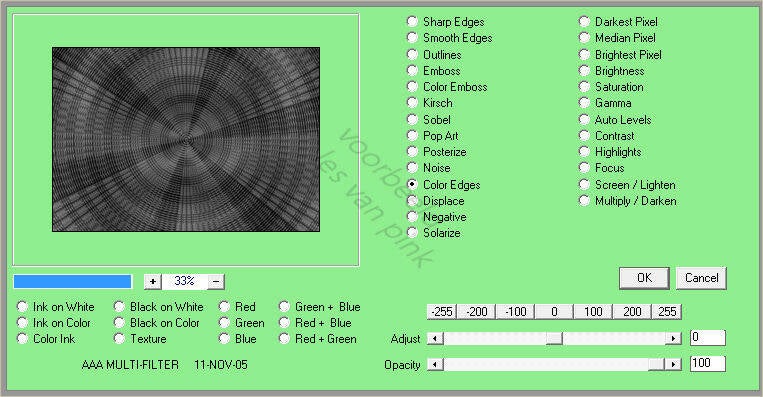Click the Adjust slider right arrow

(673, 338)
